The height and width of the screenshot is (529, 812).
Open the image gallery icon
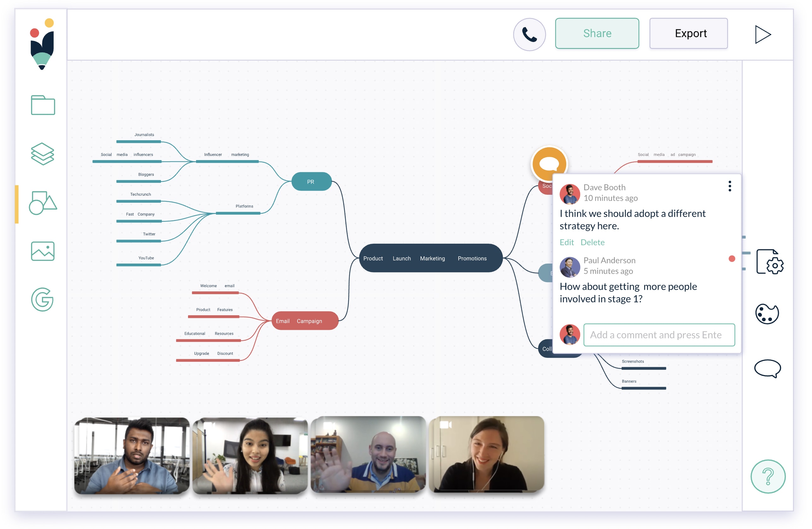pyautogui.click(x=43, y=251)
